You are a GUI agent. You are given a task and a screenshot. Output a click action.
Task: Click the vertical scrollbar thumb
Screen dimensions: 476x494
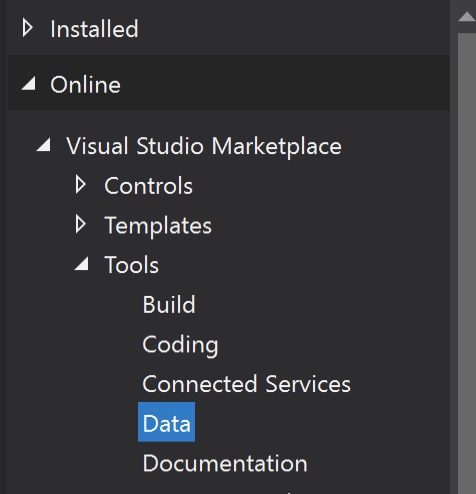(x=467, y=263)
